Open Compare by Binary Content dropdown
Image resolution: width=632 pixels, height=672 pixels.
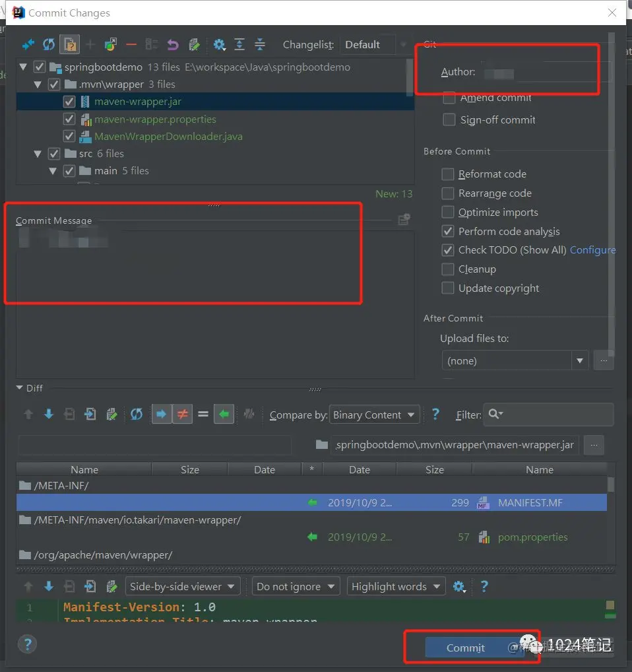[x=374, y=415]
